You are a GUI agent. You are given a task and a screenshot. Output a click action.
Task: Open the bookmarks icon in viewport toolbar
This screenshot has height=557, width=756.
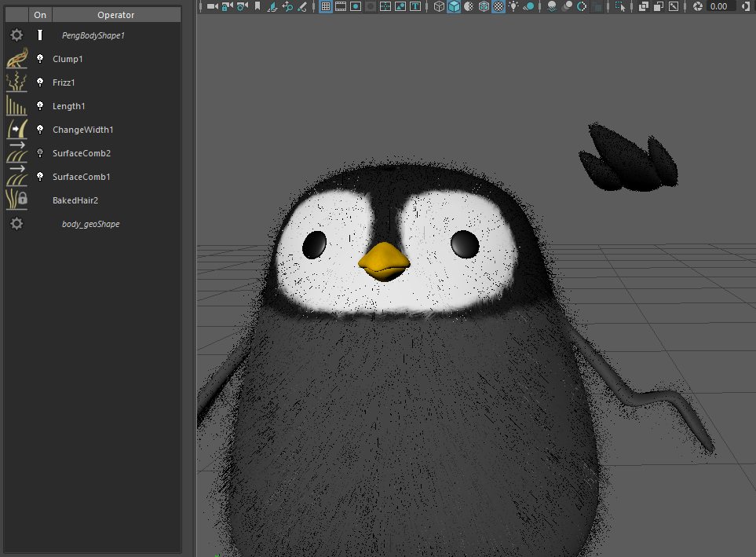pyautogui.click(x=257, y=6)
